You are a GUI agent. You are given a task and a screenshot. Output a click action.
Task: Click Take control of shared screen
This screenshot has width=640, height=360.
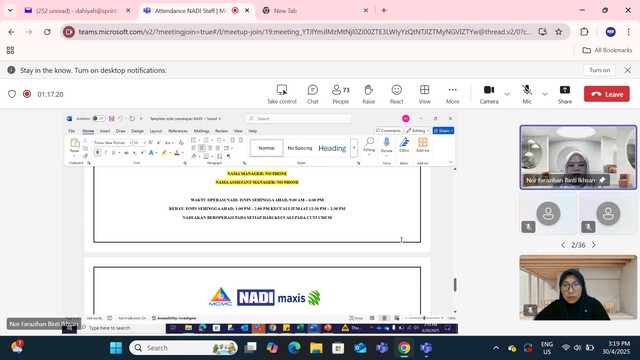(282, 94)
